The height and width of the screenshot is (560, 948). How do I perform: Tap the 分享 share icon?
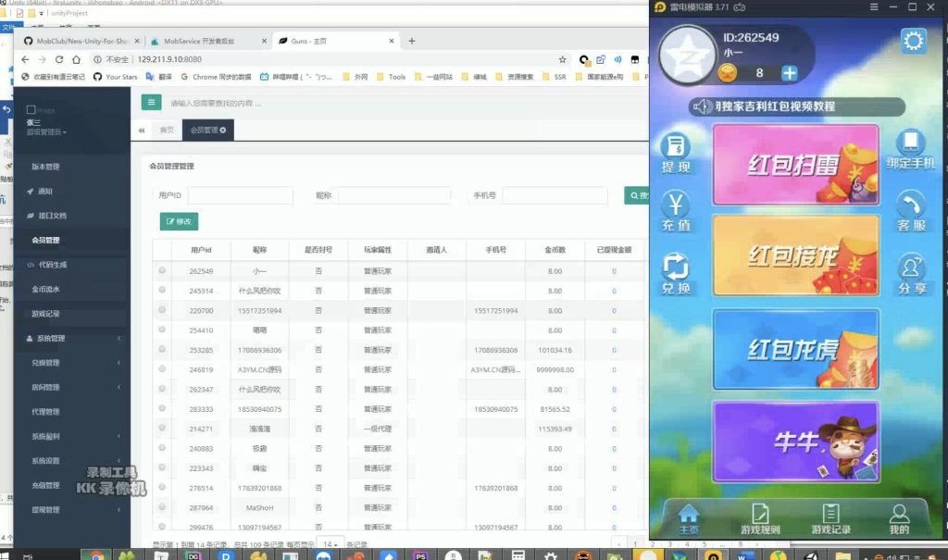912,275
